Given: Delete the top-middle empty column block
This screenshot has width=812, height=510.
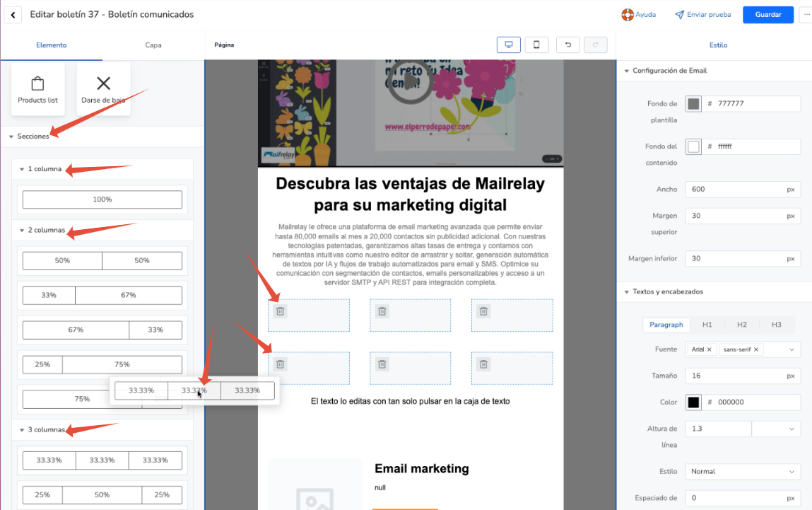Looking at the screenshot, I should tap(382, 311).
